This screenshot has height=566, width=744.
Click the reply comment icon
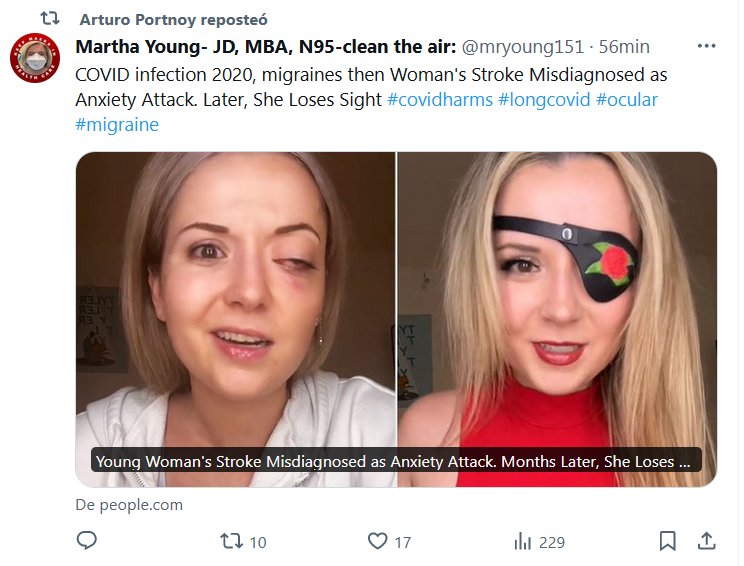pos(87,541)
